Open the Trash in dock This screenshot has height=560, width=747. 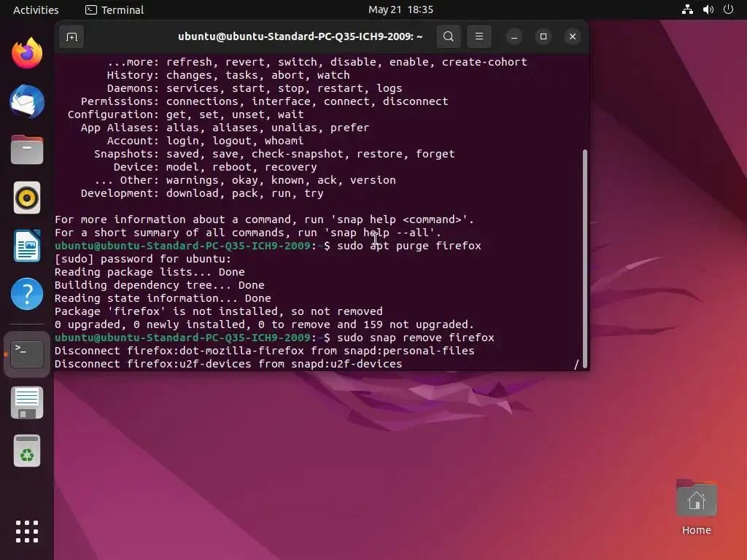pos(27,451)
